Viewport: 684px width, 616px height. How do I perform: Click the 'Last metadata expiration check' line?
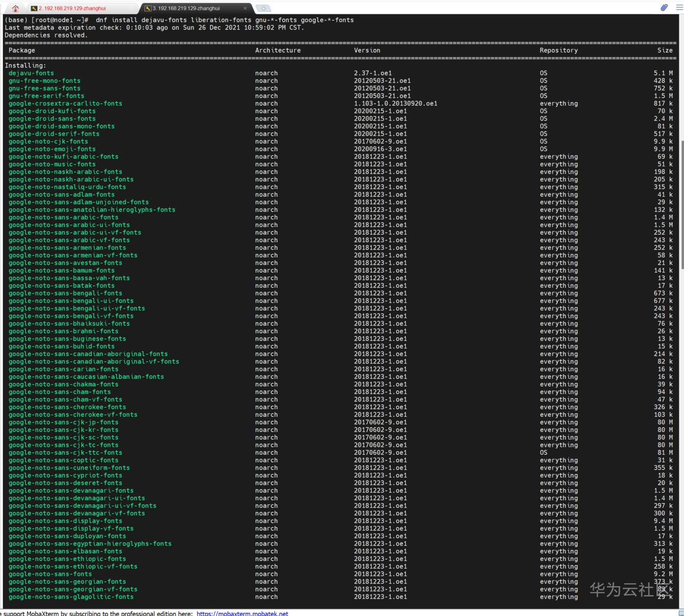[155, 28]
